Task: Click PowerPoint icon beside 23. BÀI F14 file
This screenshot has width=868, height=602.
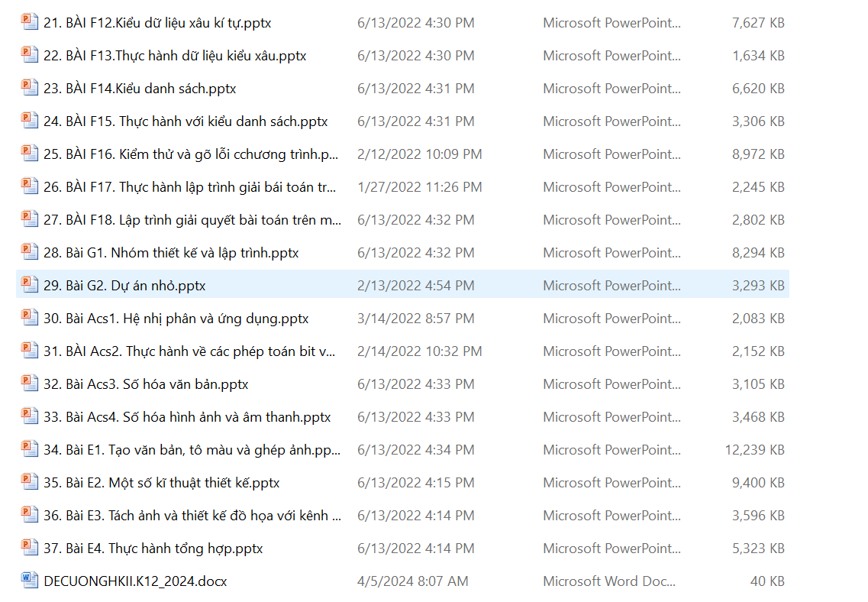Action: [29, 88]
